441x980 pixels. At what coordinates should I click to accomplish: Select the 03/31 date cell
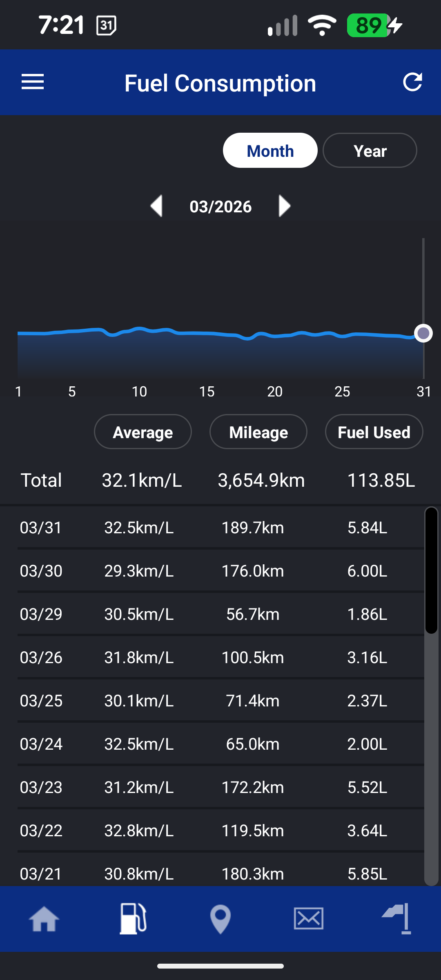coord(41,528)
